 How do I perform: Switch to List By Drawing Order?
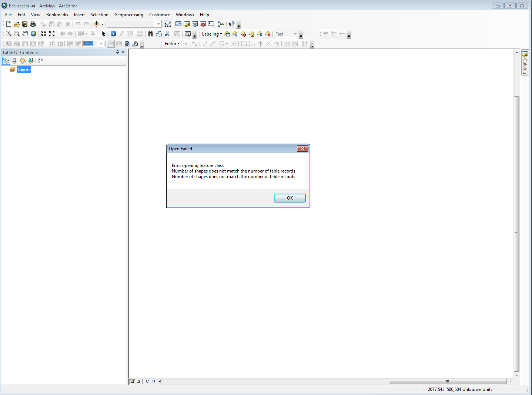6,61
